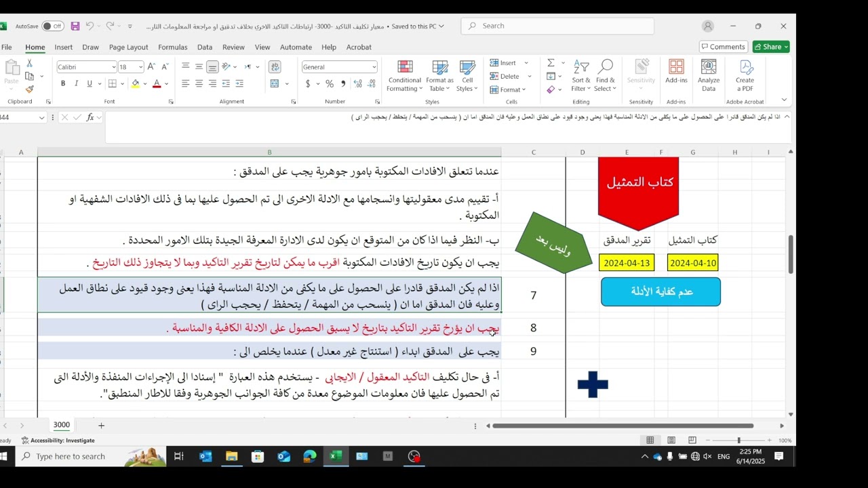
Task: Click the Percent Style icon
Action: point(330,83)
